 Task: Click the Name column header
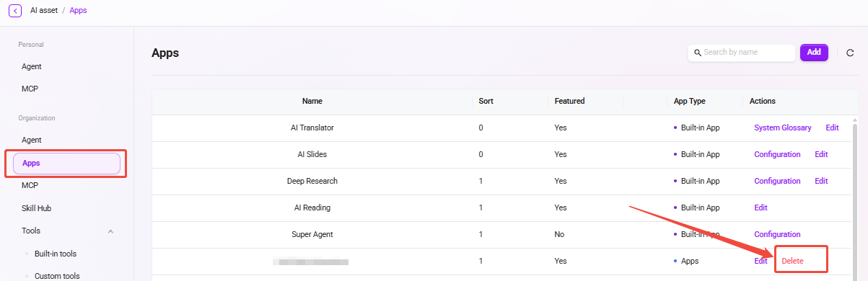pos(312,101)
